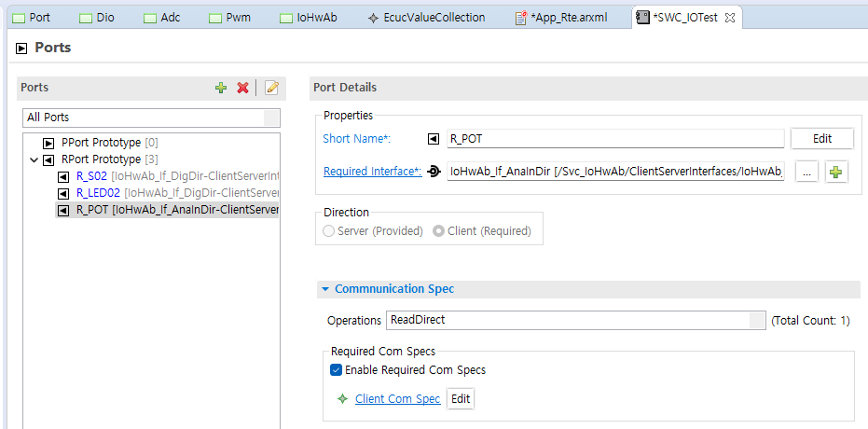This screenshot has height=429, width=868.
Task: Select the Server (Provided) radio button
Action: [x=329, y=230]
